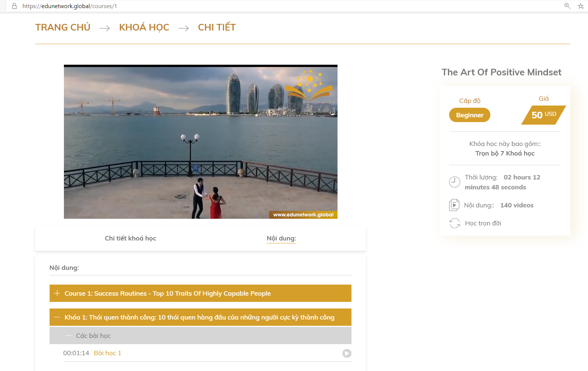Image resolution: width=588 pixels, height=371 pixels.
Task: Go to TRANG CHỦ breadcrumb
Action: [63, 28]
